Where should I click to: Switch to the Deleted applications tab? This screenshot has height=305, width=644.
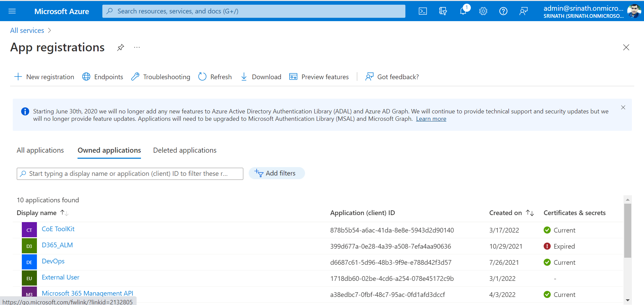click(185, 150)
